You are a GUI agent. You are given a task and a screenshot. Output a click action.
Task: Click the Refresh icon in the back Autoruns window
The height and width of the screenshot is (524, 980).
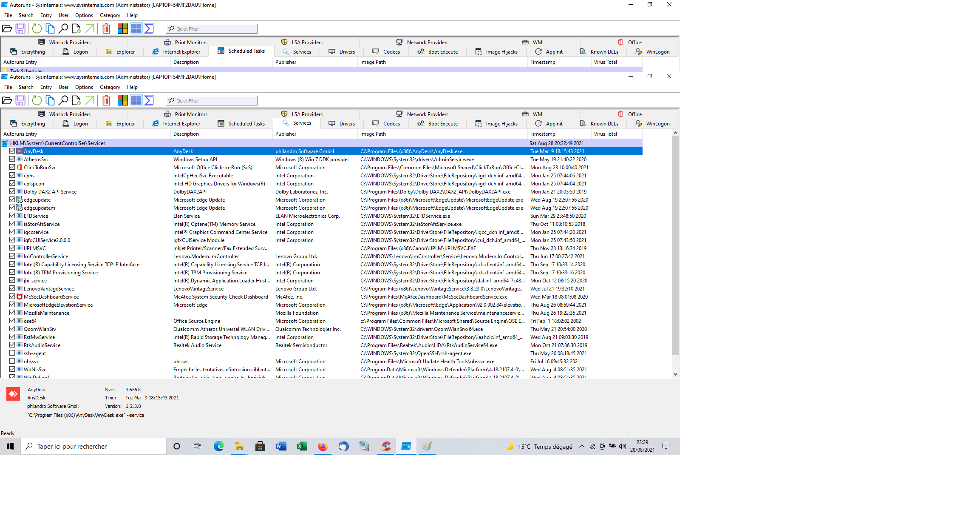[x=37, y=28]
